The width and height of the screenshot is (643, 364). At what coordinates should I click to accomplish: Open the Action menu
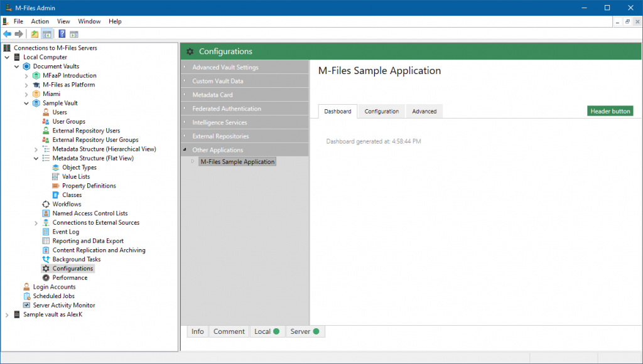click(40, 21)
